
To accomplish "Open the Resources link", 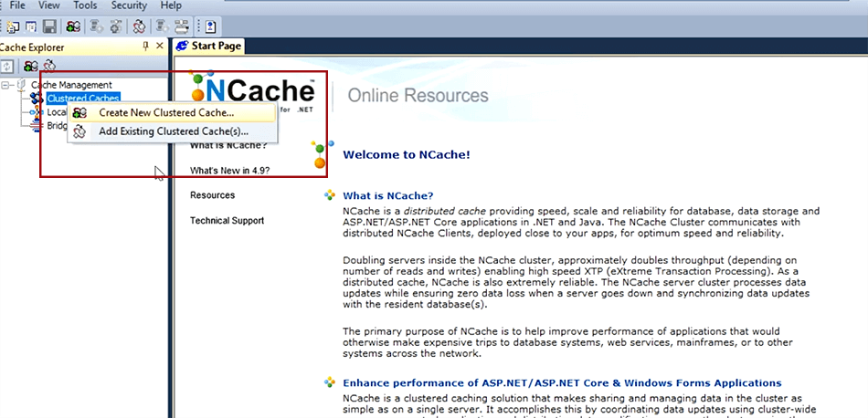I will pyautogui.click(x=213, y=195).
